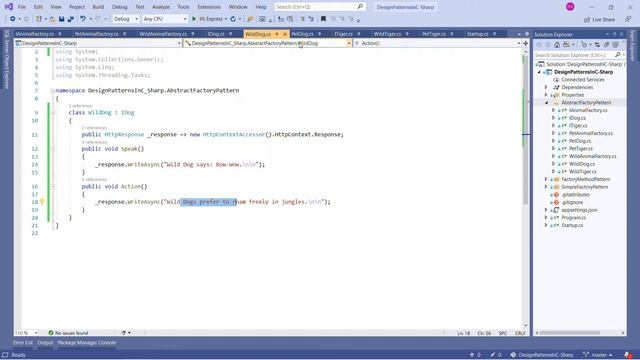Click Show All Files icon in Solution Explorer

[616, 45]
